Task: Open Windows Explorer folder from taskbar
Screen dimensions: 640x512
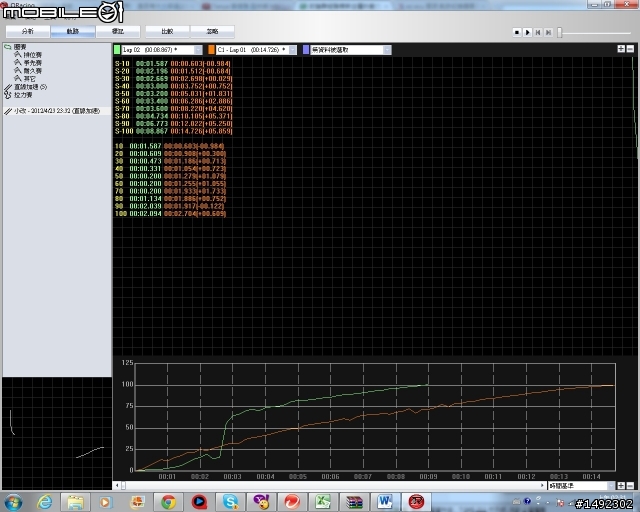Action: click(x=75, y=502)
